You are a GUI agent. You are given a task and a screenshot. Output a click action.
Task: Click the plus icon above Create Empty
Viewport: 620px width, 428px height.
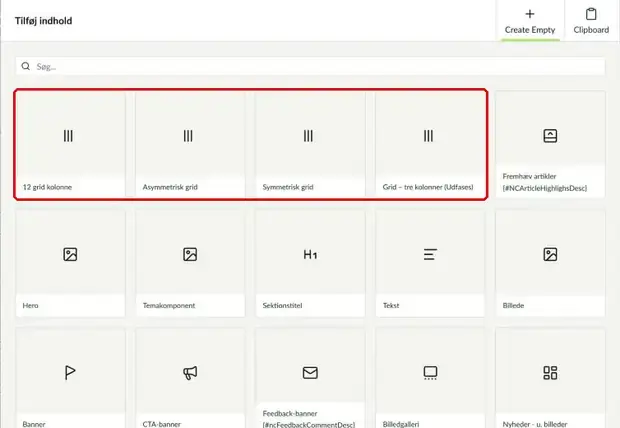point(530,14)
